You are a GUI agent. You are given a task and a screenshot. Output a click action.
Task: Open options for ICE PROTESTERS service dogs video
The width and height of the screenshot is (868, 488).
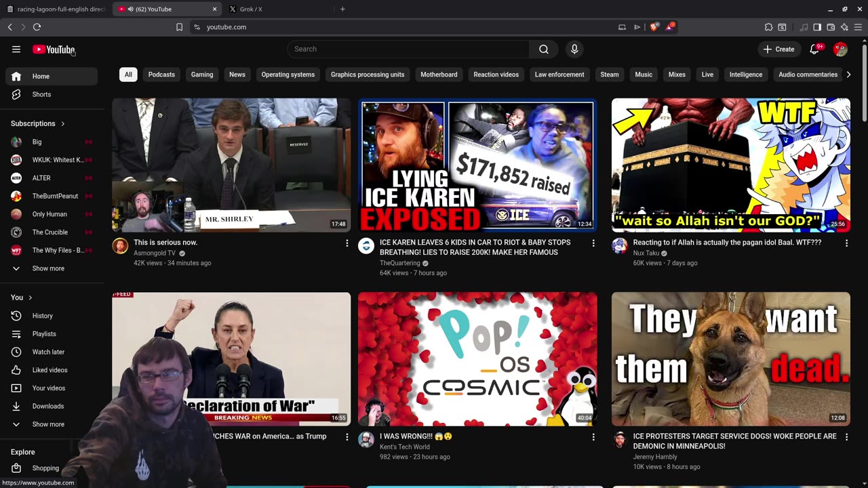pos(846,437)
